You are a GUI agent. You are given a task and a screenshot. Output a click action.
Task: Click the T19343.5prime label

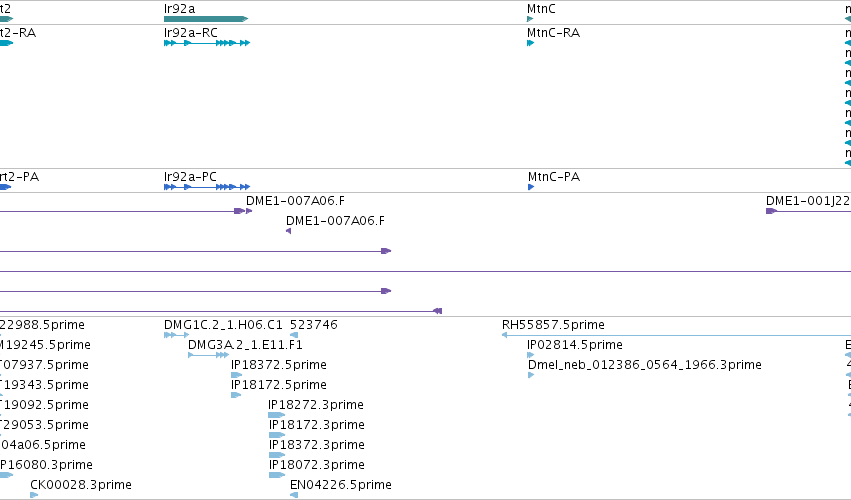point(45,385)
